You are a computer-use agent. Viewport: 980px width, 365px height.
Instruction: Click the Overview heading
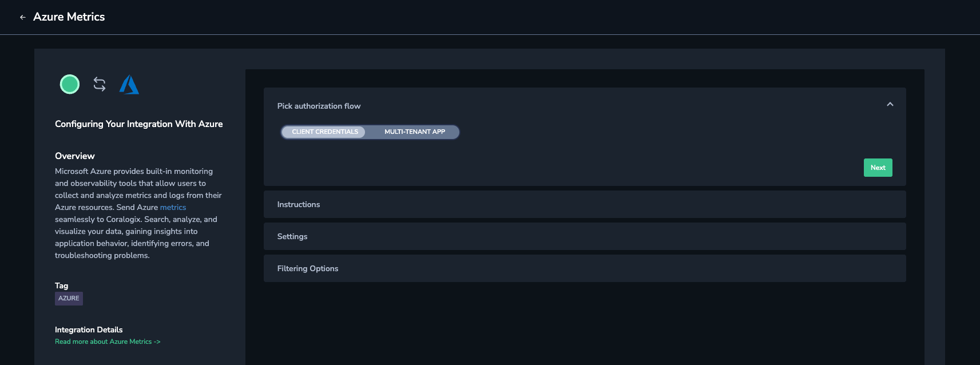tap(75, 156)
